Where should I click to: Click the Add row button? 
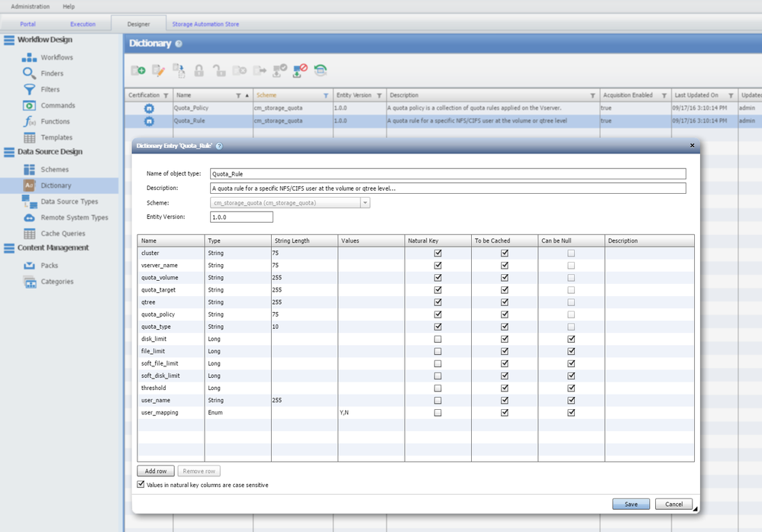click(x=156, y=471)
